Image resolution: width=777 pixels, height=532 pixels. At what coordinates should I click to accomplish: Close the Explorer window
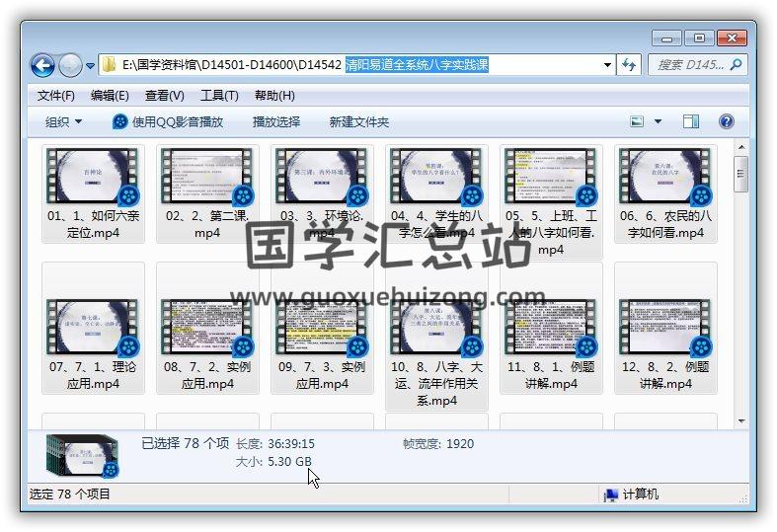coord(732,38)
